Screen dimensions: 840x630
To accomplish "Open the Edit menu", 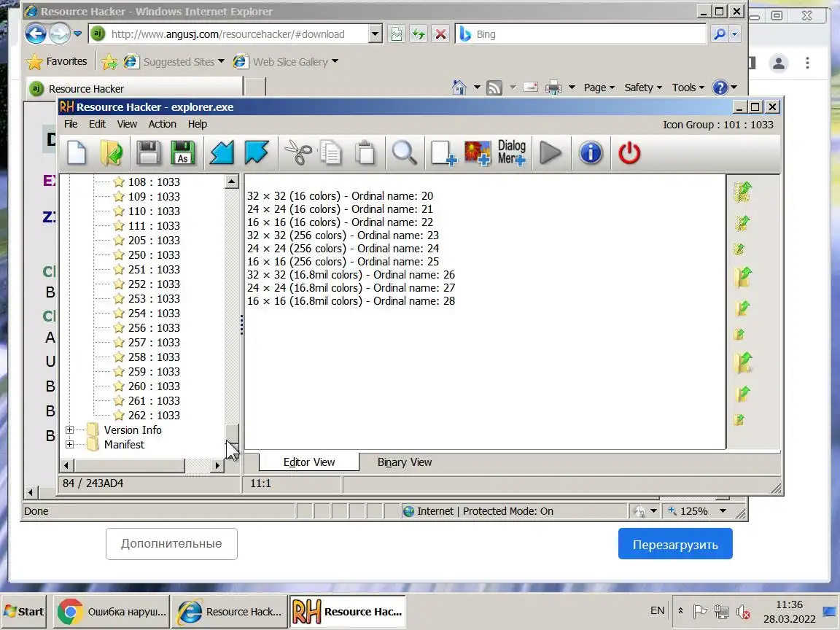I will (97, 124).
